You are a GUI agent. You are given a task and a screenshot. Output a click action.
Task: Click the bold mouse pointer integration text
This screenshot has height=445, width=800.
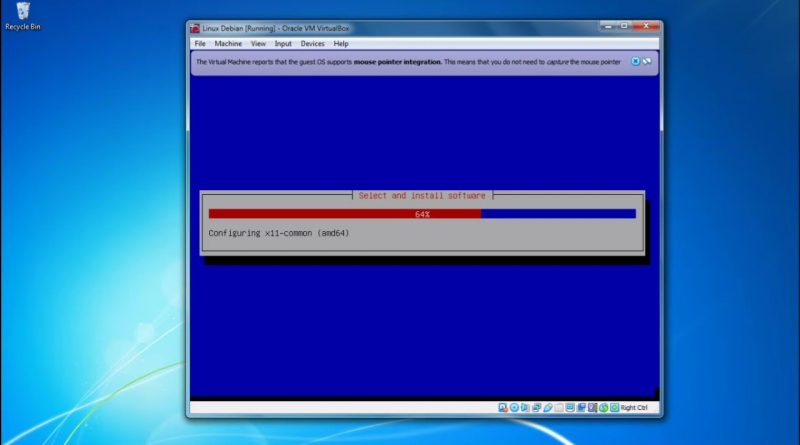[x=397, y=62]
